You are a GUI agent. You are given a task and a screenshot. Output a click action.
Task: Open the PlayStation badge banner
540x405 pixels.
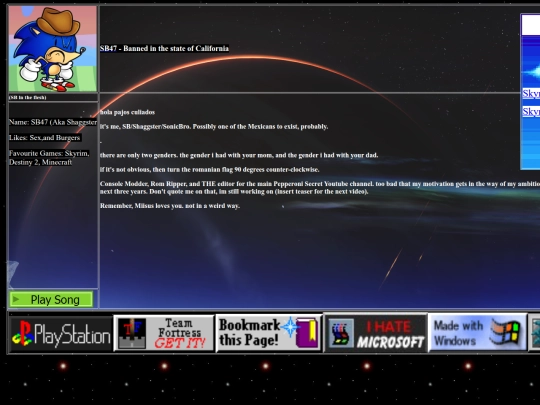pyautogui.click(x=61, y=334)
